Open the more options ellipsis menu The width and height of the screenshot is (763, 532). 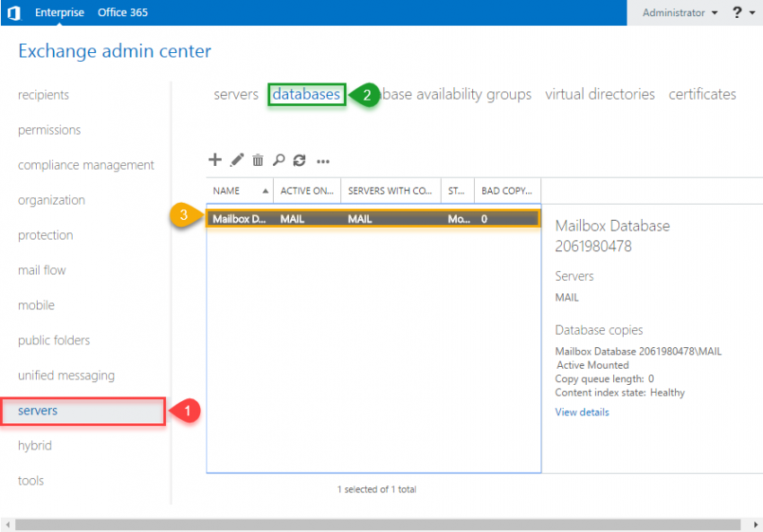323,161
